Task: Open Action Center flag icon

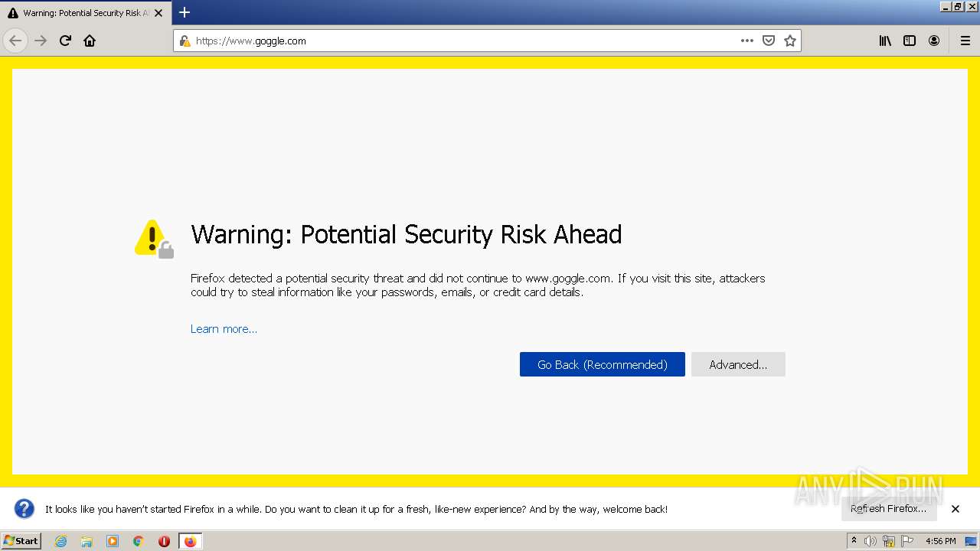Action: pos(907,541)
